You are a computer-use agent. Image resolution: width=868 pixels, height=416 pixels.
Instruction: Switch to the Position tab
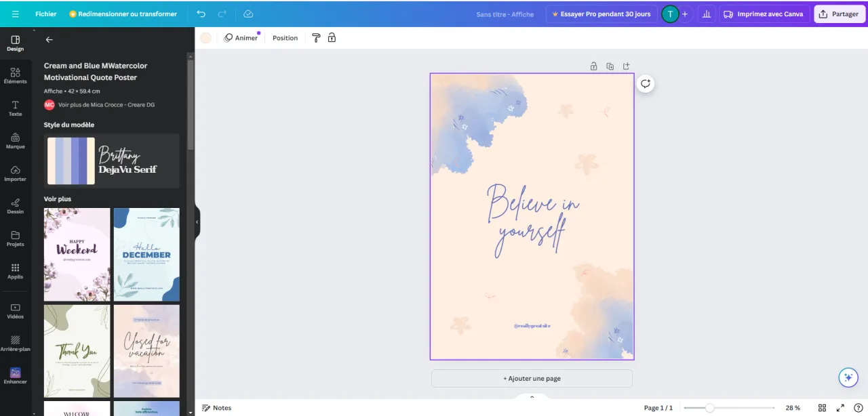(284, 38)
